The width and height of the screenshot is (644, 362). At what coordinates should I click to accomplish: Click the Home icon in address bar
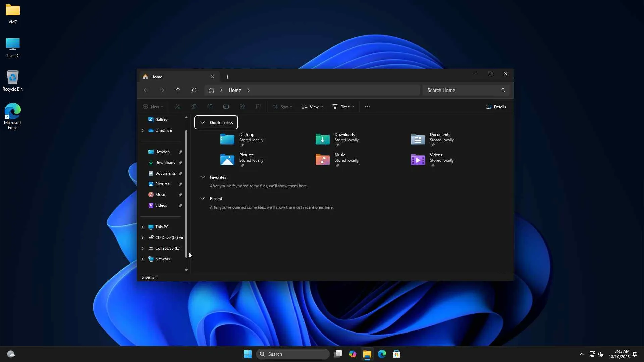click(x=211, y=90)
